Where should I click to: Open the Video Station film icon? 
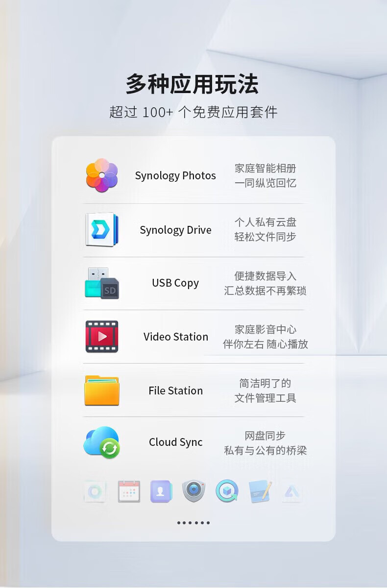[102, 337]
